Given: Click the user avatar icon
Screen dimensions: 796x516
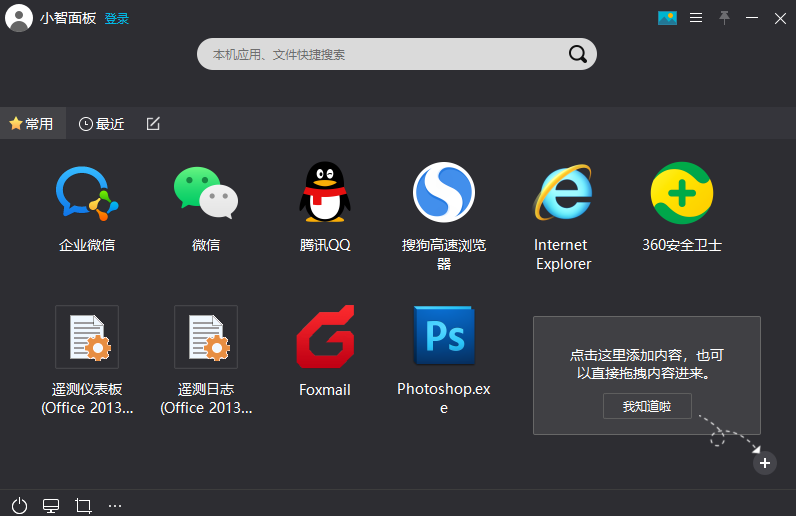Looking at the screenshot, I should coord(19,18).
